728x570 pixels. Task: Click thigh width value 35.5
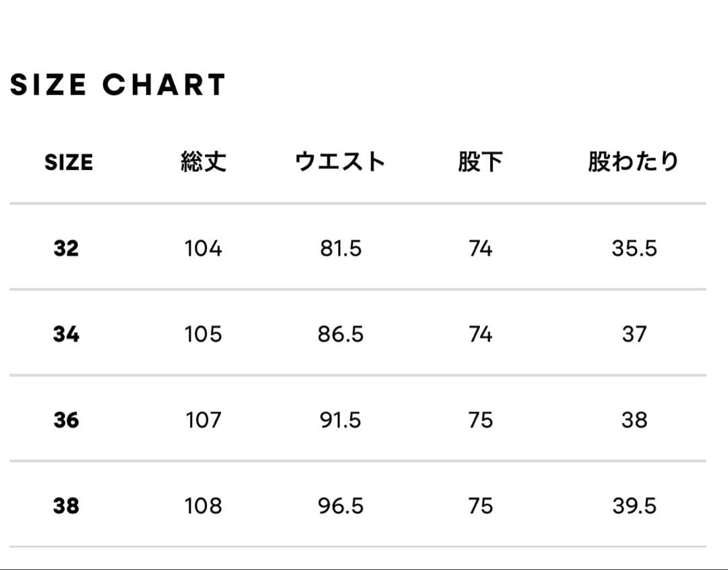634,249
